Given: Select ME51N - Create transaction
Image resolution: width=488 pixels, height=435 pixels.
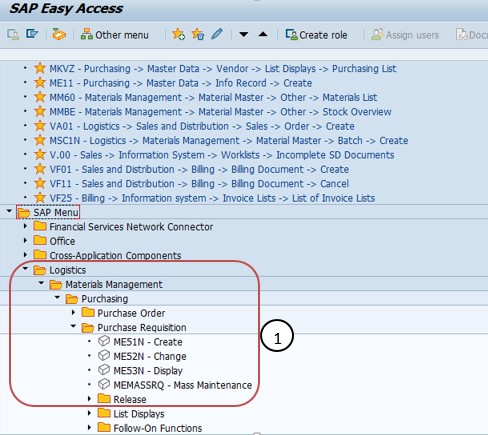Looking at the screenshot, I should coord(148,342).
